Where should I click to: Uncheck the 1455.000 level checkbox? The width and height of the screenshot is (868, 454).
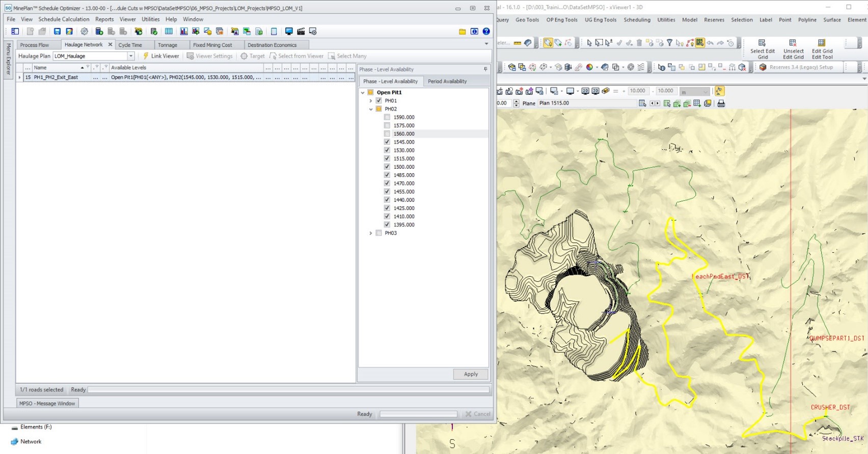387,192
